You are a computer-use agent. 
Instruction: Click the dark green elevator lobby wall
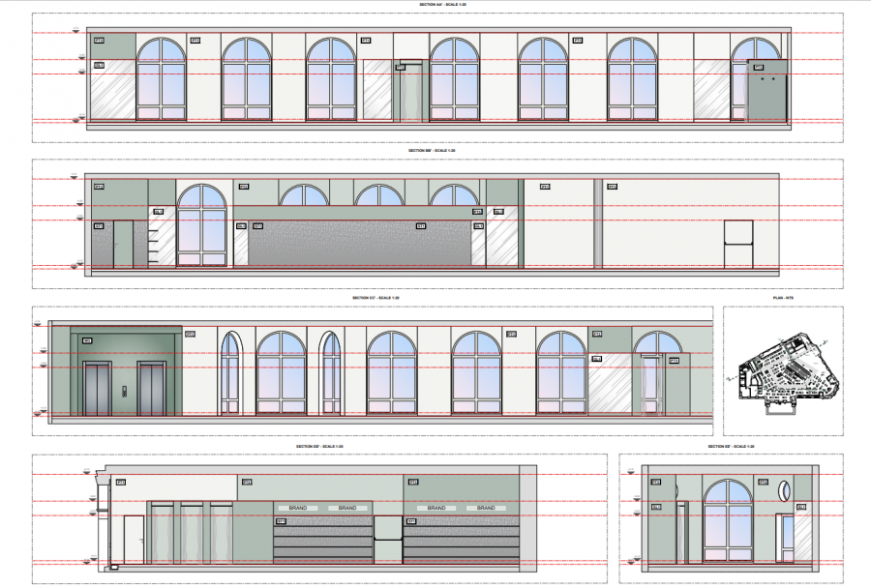(x=126, y=371)
